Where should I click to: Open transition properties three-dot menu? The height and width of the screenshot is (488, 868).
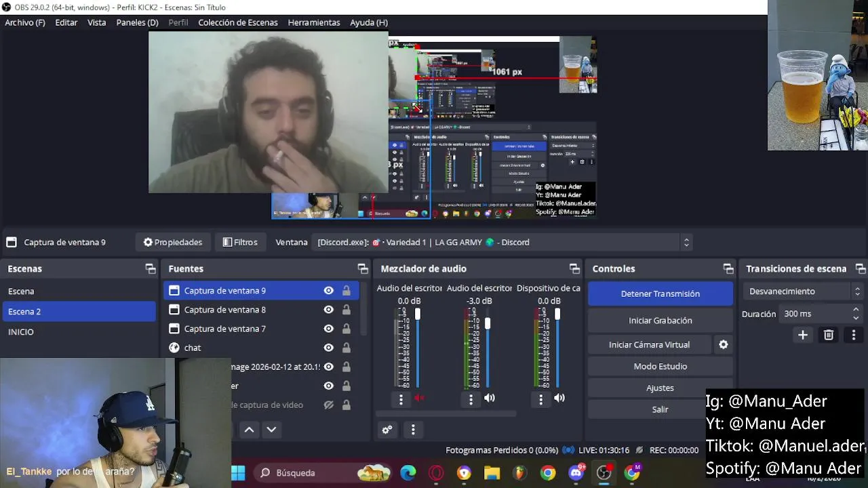click(x=854, y=335)
